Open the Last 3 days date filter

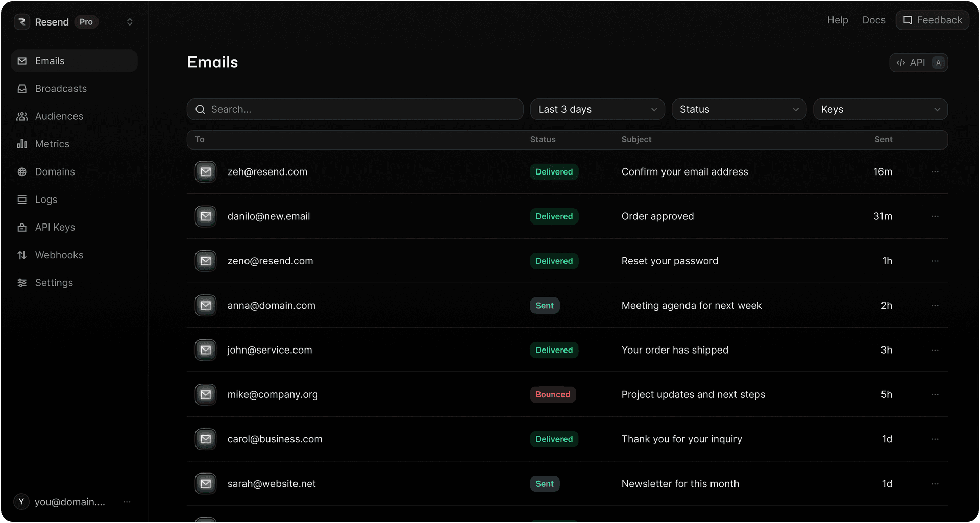pyautogui.click(x=597, y=109)
